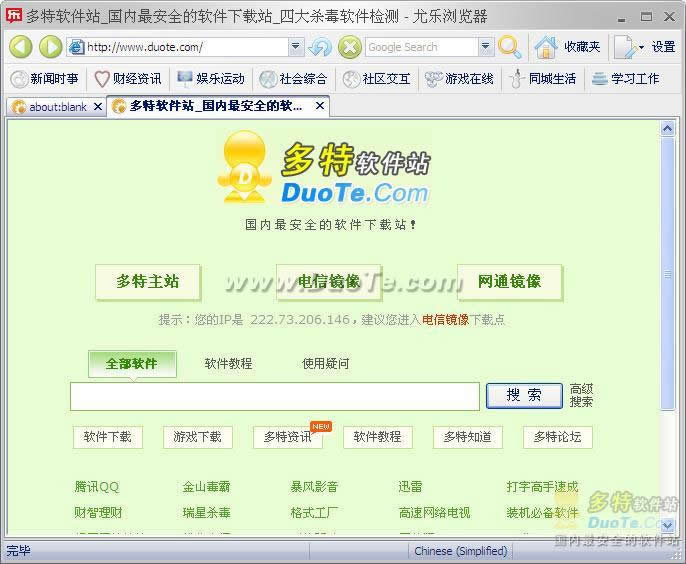Click the 软件下载 category button

click(108, 437)
